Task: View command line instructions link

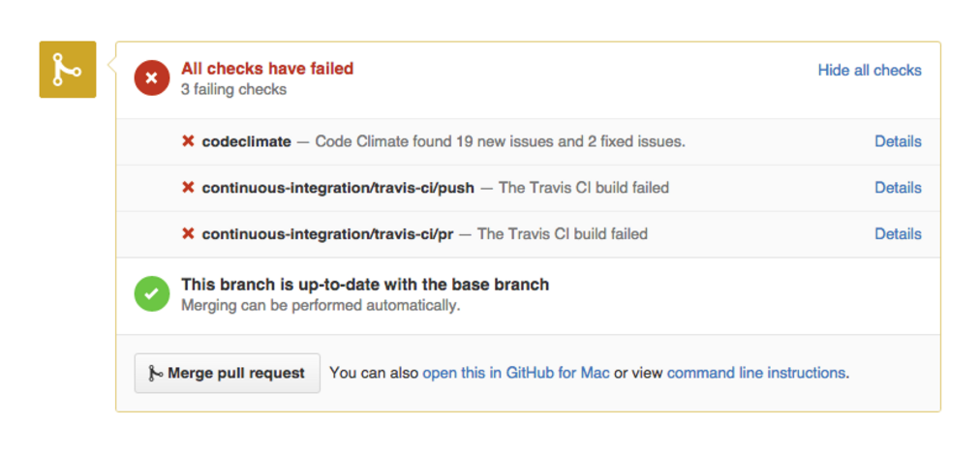Action: (x=756, y=373)
